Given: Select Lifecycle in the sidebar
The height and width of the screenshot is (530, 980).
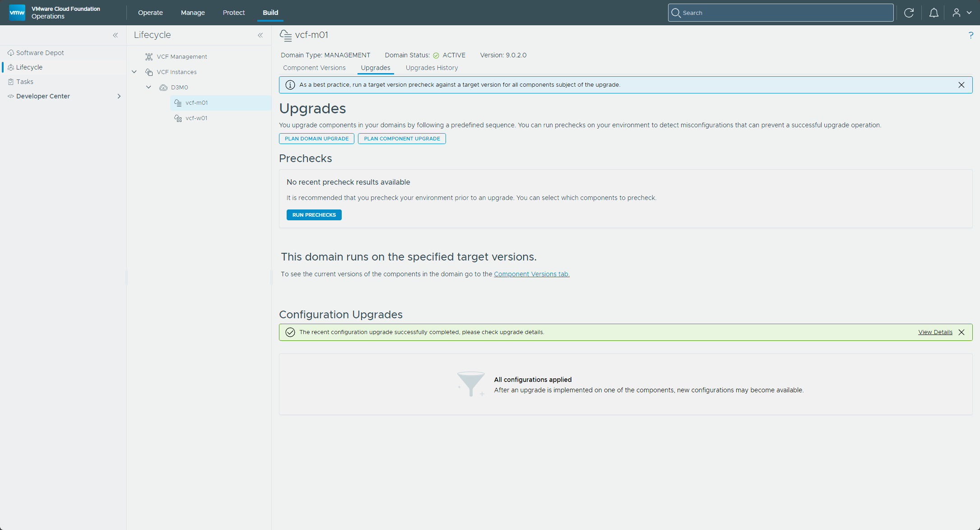Looking at the screenshot, I should point(29,67).
